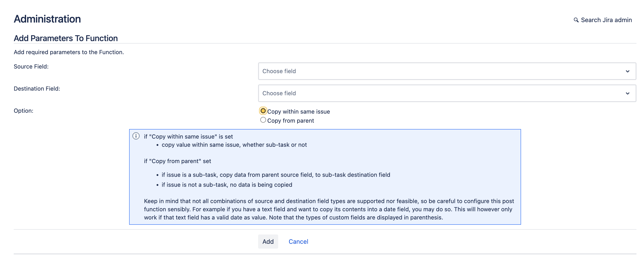The width and height of the screenshot is (644, 259).
Task: Click the Add Parameters To Function heading
Action: 66,38
